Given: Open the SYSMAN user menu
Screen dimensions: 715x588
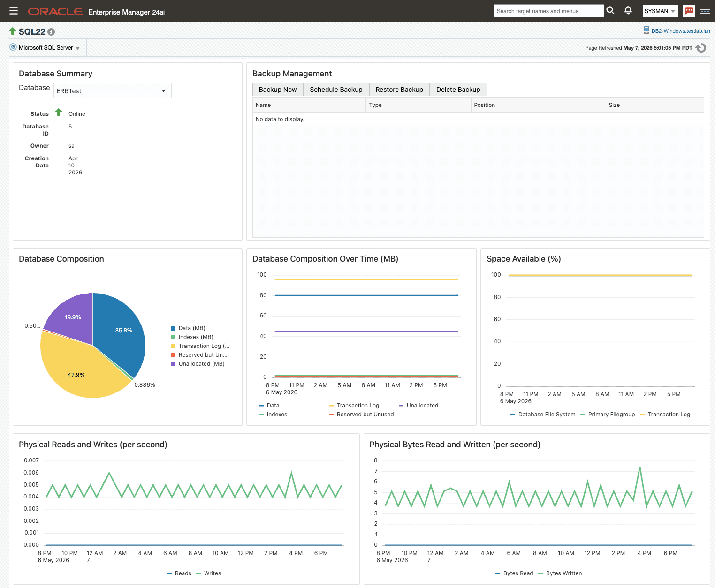Looking at the screenshot, I should coord(660,11).
